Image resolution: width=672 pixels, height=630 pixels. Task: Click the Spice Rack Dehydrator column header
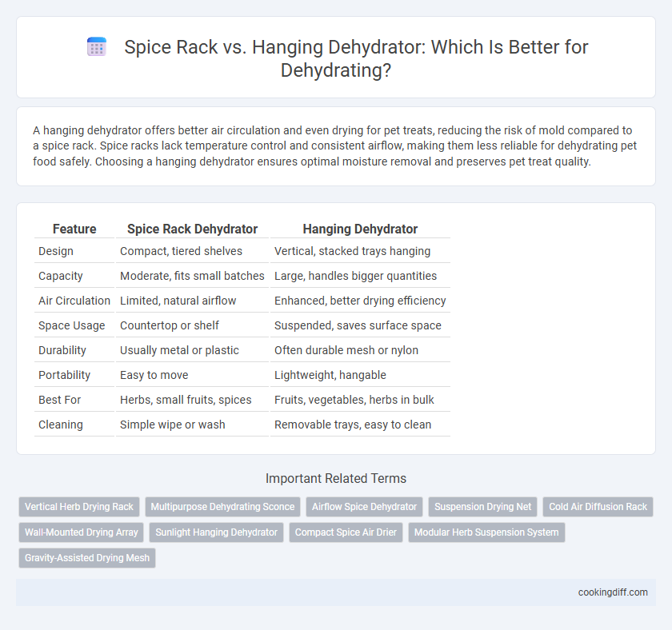point(192,229)
